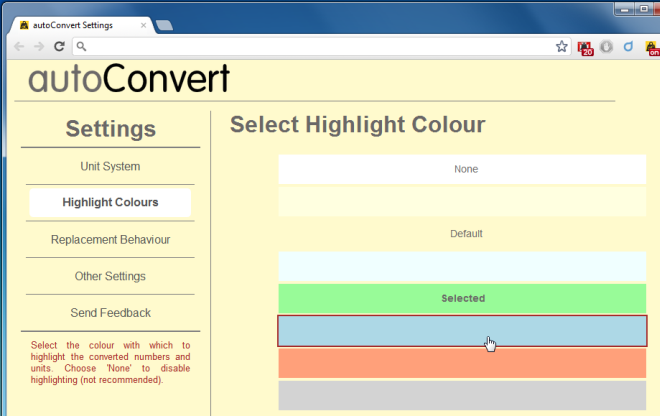Choose the None highlight option

click(462, 169)
